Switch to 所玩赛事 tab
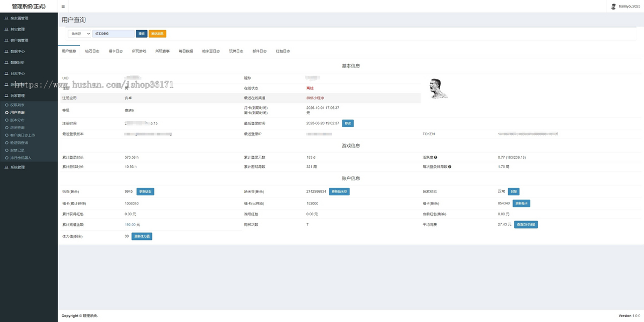 coord(163,51)
